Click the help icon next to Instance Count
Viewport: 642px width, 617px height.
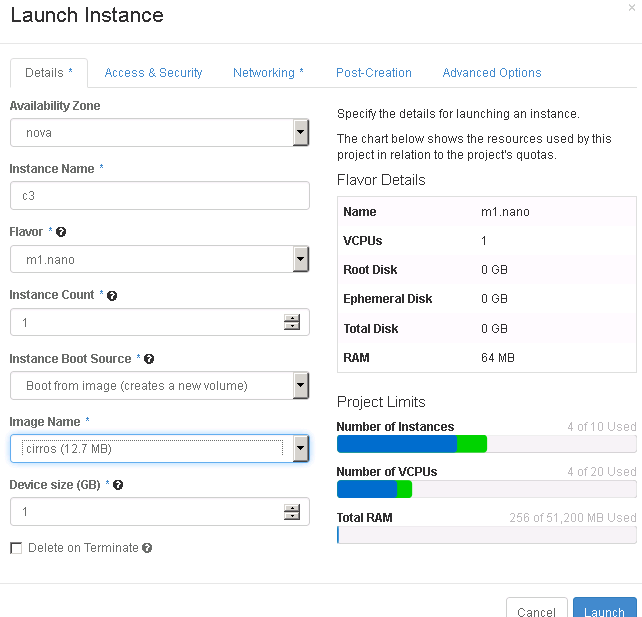(x=112, y=296)
